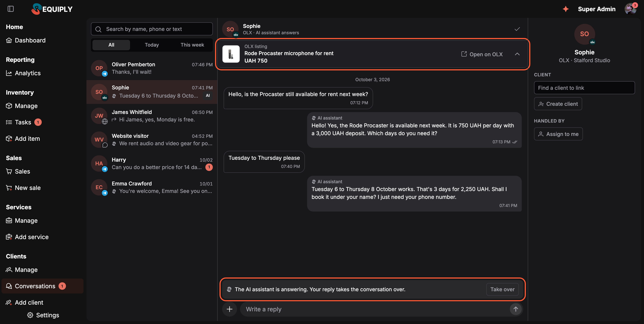
Task: Collapse the OLX listing card chevron
Action: pos(517,54)
